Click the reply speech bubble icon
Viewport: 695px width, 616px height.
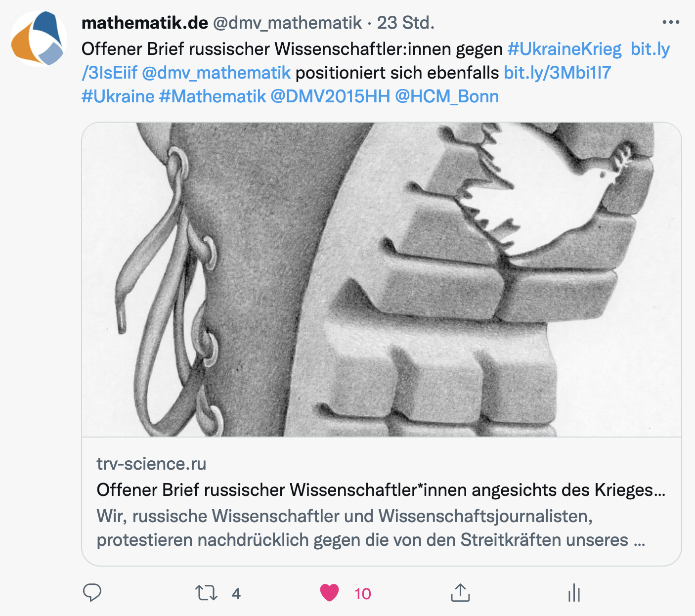92,592
